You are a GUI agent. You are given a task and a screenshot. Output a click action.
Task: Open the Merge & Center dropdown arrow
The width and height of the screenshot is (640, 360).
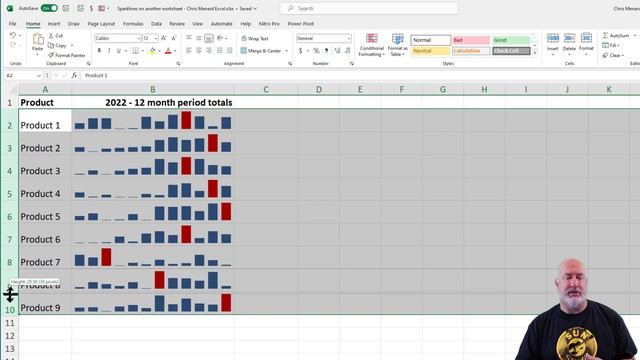pos(287,51)
